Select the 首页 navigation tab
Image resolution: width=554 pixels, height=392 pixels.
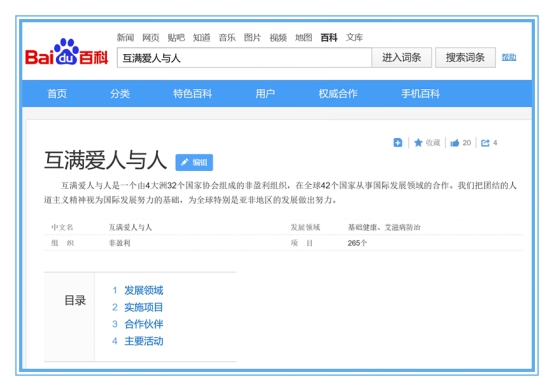point(57,94)
